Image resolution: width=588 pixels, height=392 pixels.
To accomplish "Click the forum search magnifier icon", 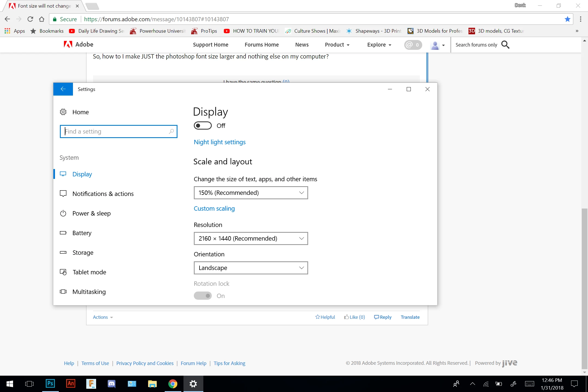I will click(x=505, y=45).
